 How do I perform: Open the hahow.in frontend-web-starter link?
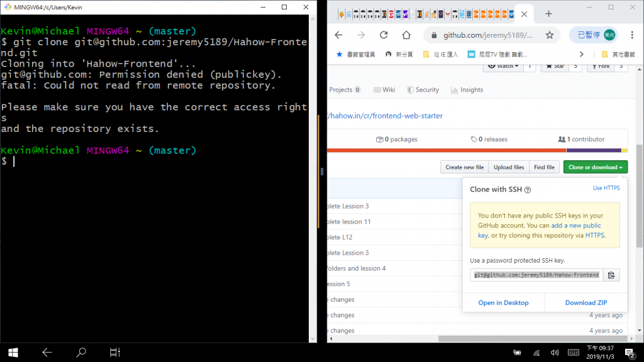click(386, 116)
